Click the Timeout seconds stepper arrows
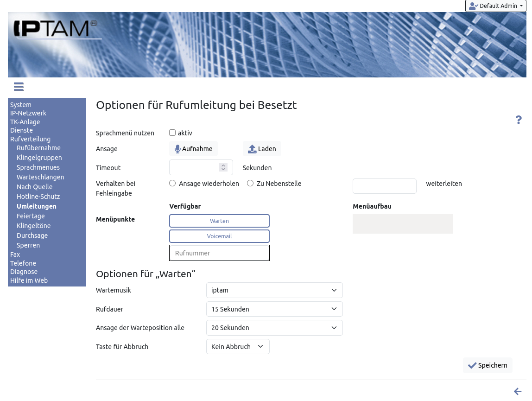 223,167
